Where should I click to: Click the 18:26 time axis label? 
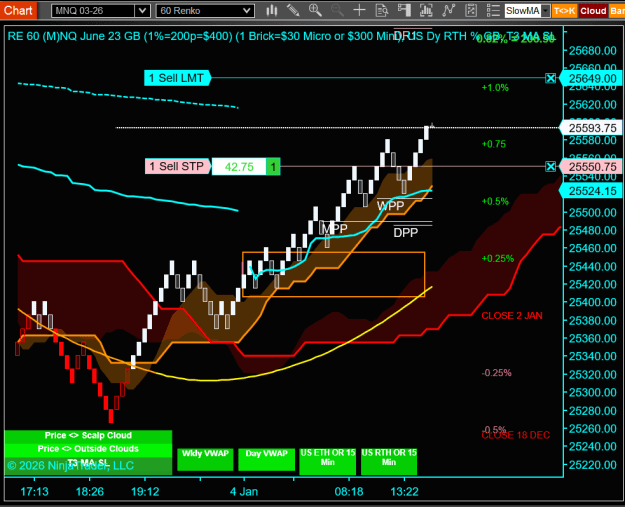pyautogui.click(x=90, y=491)
